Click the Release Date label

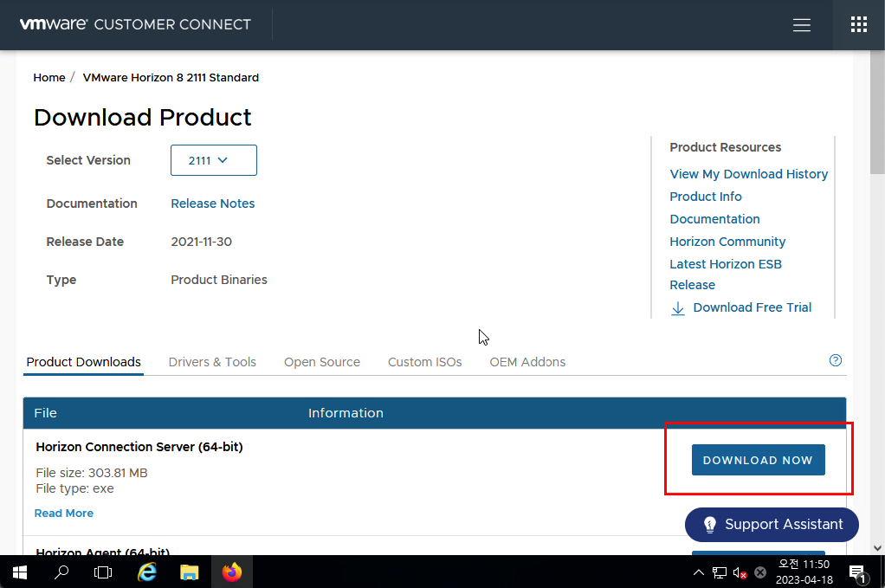(x=85, y=242)
